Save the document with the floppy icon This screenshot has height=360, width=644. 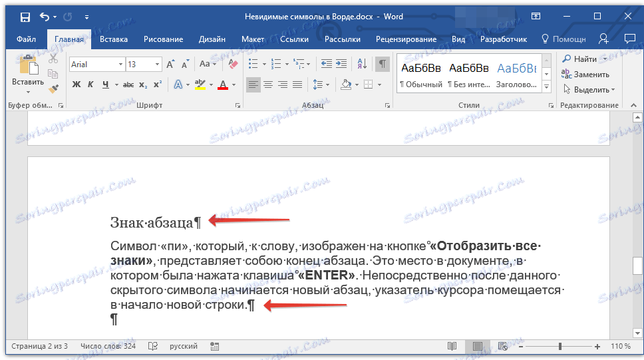coord(25,17)
